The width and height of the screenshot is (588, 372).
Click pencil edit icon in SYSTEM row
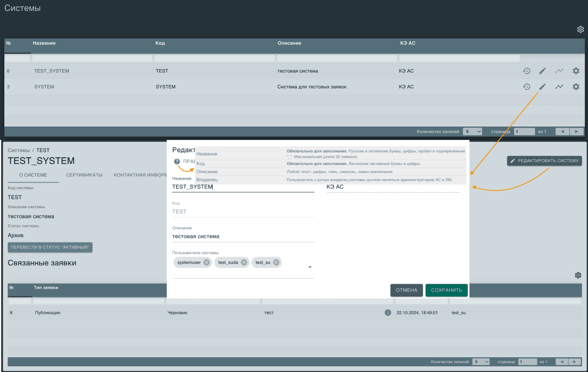pos(542,87)
